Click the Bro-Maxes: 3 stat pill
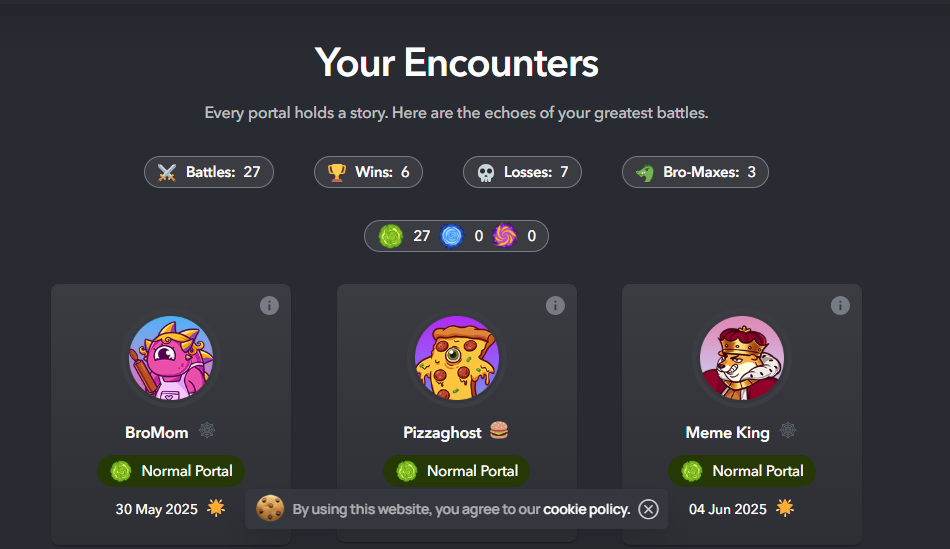The width and height of the screenshot is (950, 549). [695, 172]
